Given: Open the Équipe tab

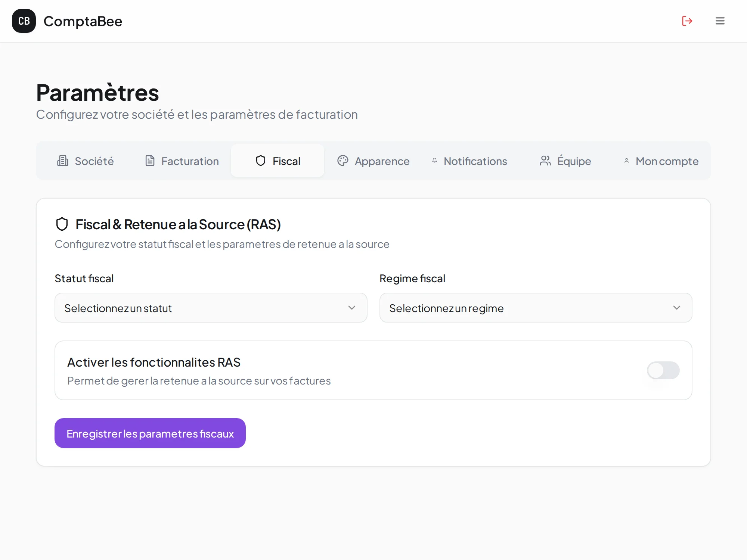Looking at the screenshot, I should [x=574, y=161].
